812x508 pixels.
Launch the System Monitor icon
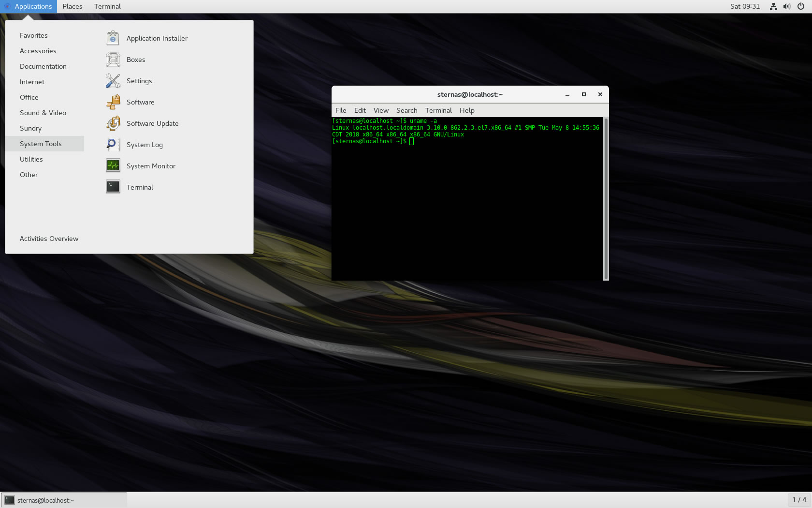tap(113, 166)
